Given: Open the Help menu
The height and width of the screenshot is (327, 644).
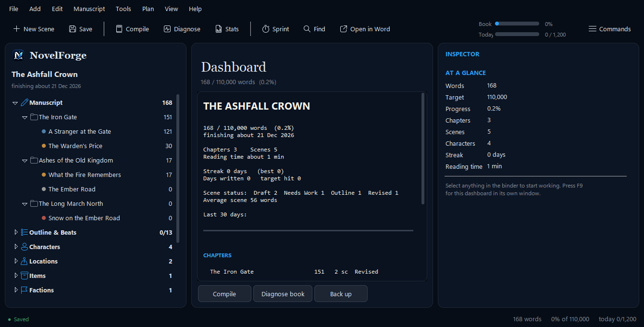Looking at the screenshot, I should click(x=195, y=9).
